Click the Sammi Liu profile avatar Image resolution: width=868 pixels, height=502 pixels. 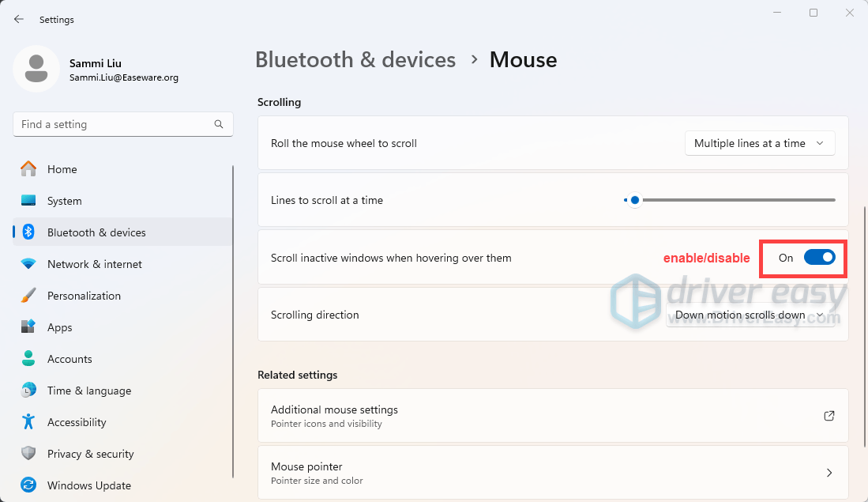(x=36, y=69)
